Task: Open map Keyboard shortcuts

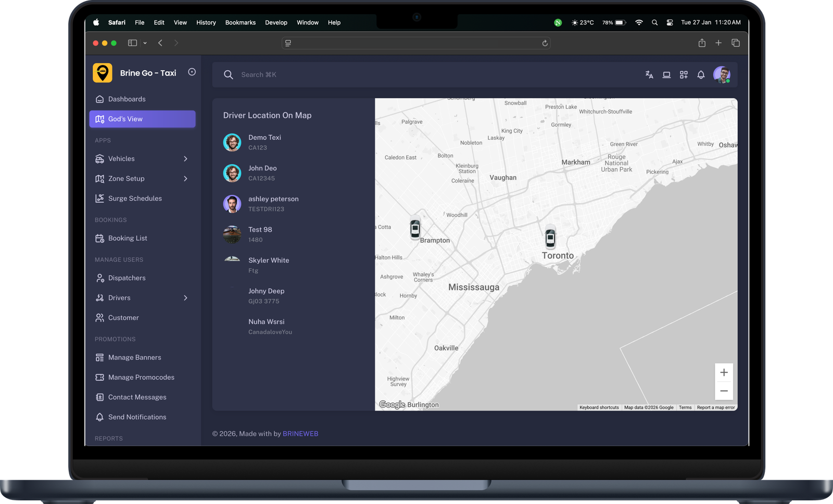Action: (599, 407)
